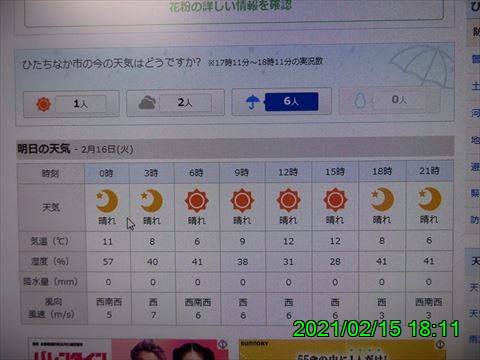The height and width of the screenshot is (360, 480).
Task: Vote rainy with the blue 6人 button
Action: click(x=291, y=101)
